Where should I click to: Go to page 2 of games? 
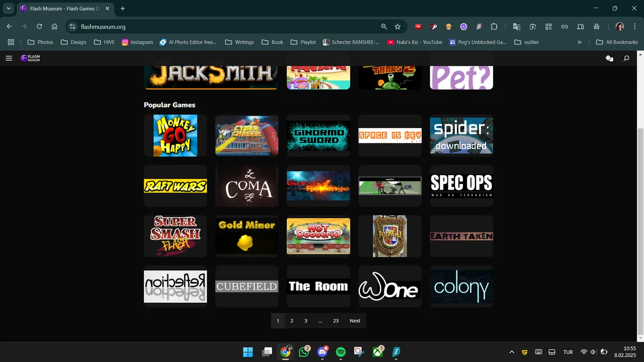click(x=292, y=321)
